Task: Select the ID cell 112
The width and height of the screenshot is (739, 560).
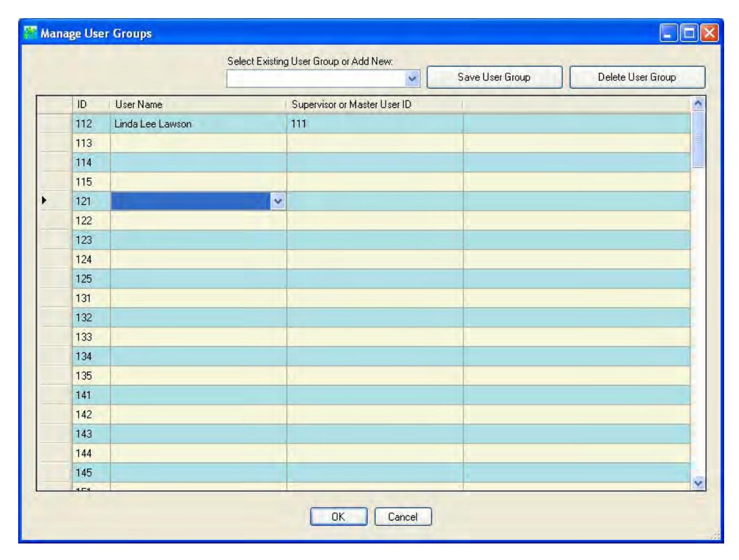Action: pos(91,124)
